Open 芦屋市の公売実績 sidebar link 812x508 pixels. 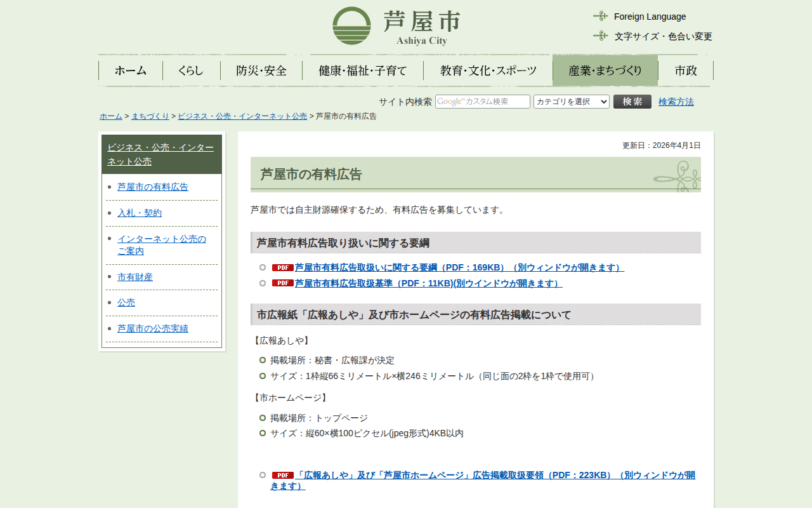[152, 328]
